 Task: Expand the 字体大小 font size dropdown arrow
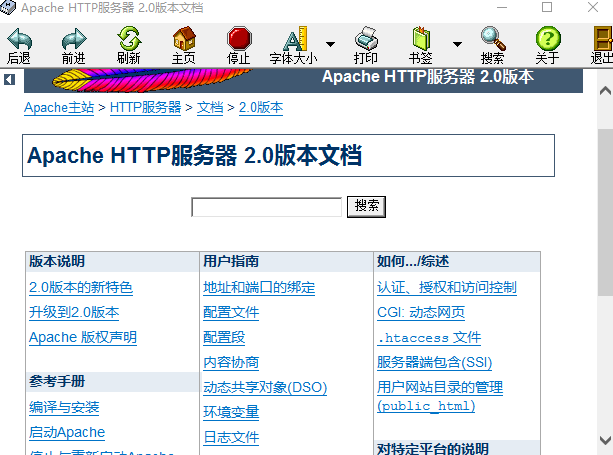coord(330,45)
